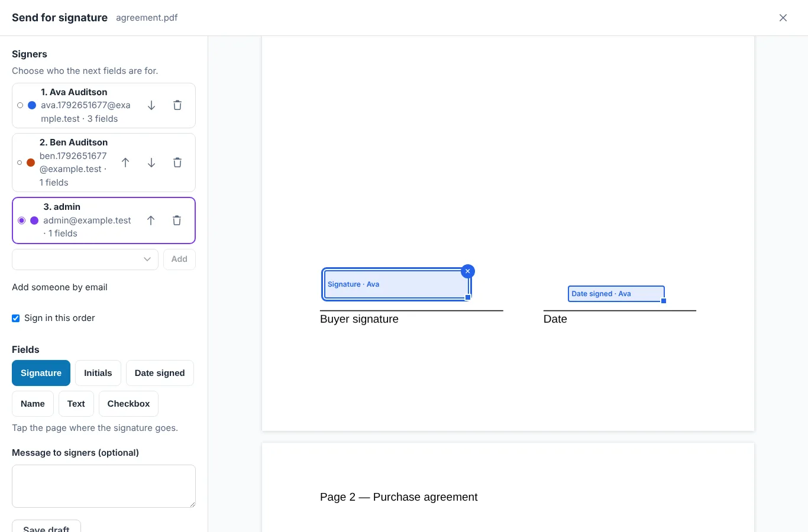Click the Buyer signature label
This screenshot has height=532, width=808.
click(359, 319)
